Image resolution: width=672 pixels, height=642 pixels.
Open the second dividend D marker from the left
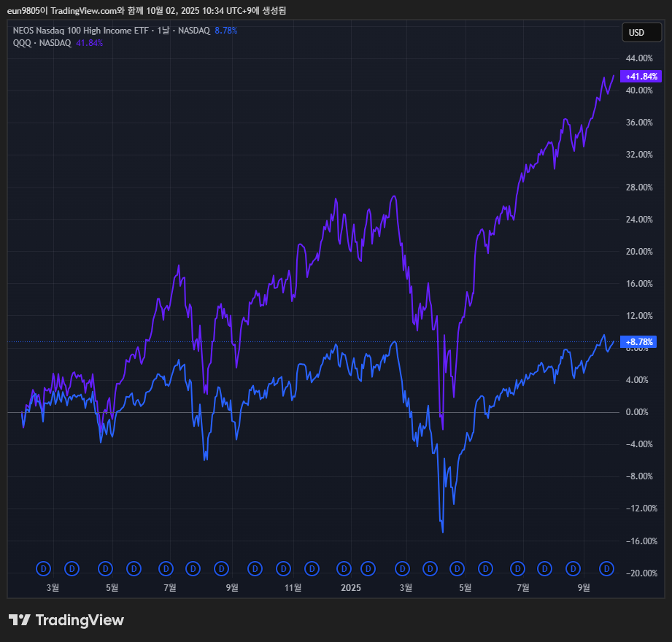click(x=72, y=569)
